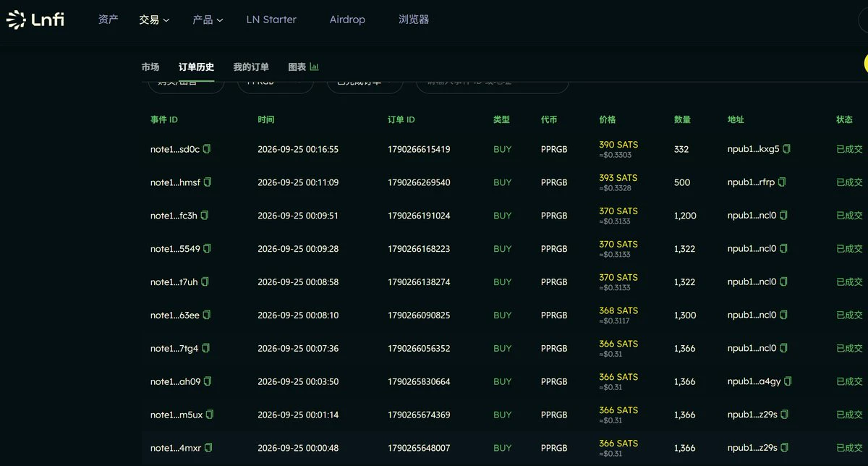Click quantity 1,300 cell
Viewport: 868px width, 466px height.
click(684, 315)
